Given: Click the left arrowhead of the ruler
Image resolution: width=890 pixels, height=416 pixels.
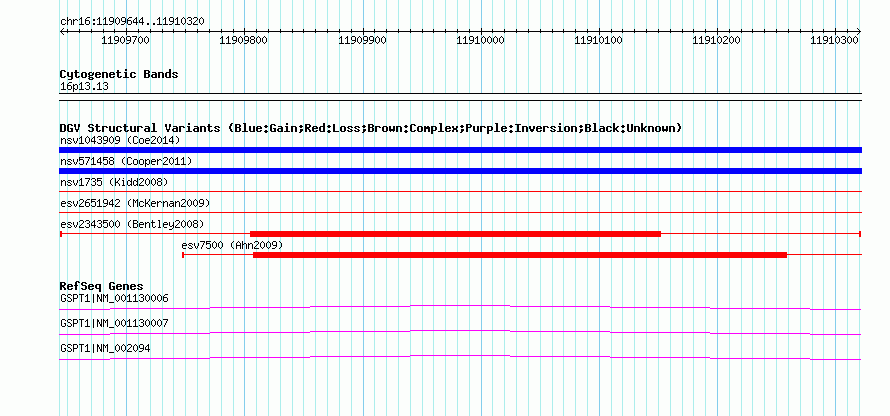Looking at the screenshot, I should pos(62,31).
